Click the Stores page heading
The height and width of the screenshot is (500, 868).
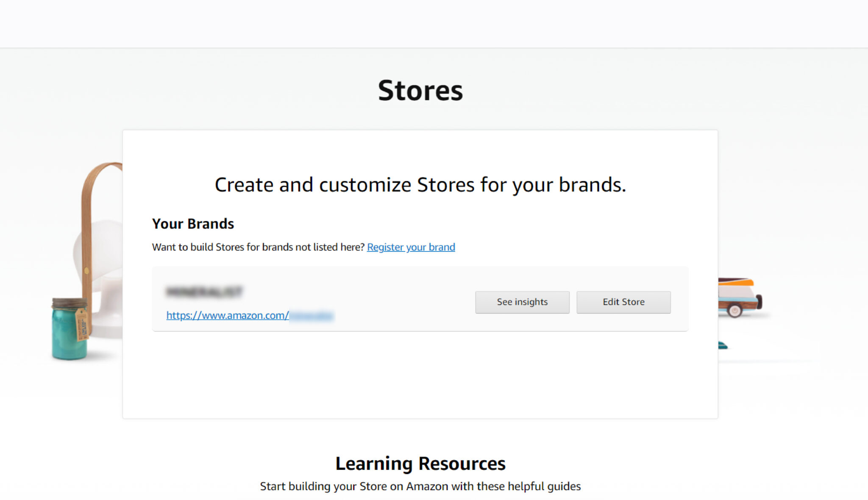(420, 91)
